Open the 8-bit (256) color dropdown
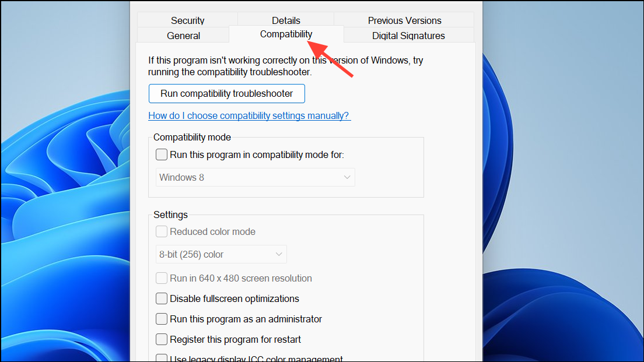Screen dimensions: 644x362 pyautogui.click(x=221, y=255)
